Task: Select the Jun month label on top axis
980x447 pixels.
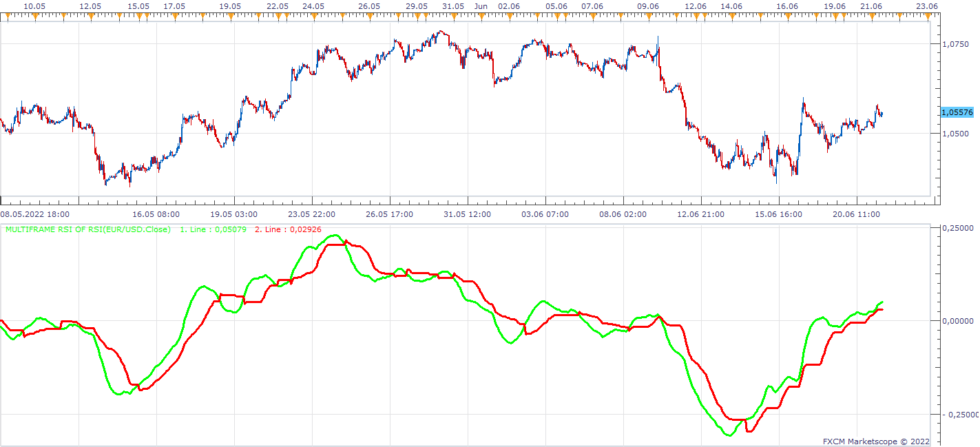Action: [x=481, y=6]
